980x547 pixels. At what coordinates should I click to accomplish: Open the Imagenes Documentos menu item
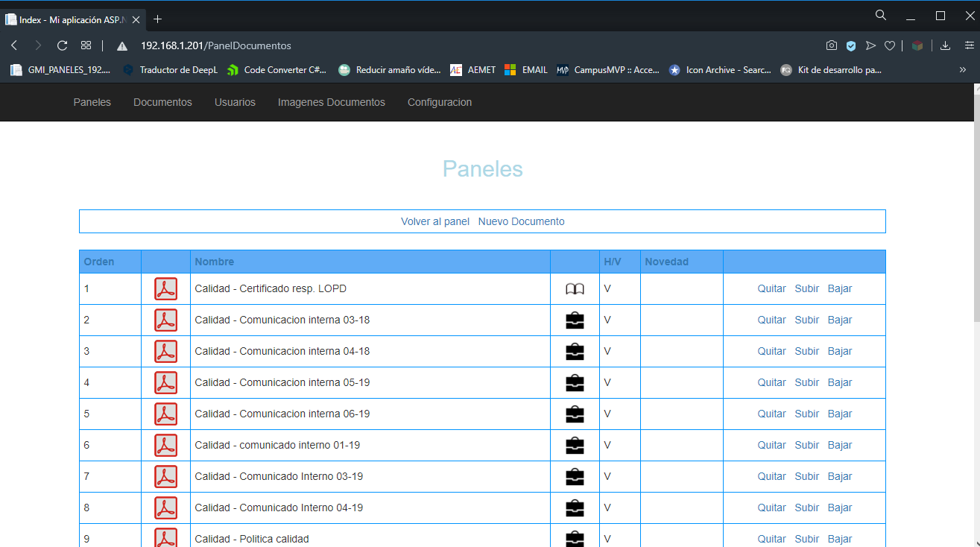pyautogui.click(x=331, y=102)
